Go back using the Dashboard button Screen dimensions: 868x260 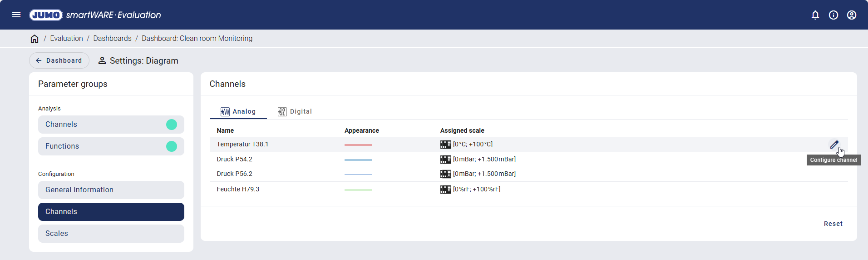click(59, 60)
